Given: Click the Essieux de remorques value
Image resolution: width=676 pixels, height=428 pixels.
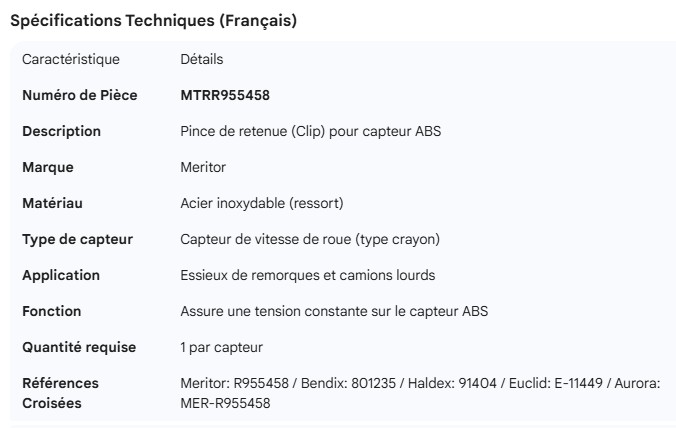Looking at the screenshot, I should 307,276.
